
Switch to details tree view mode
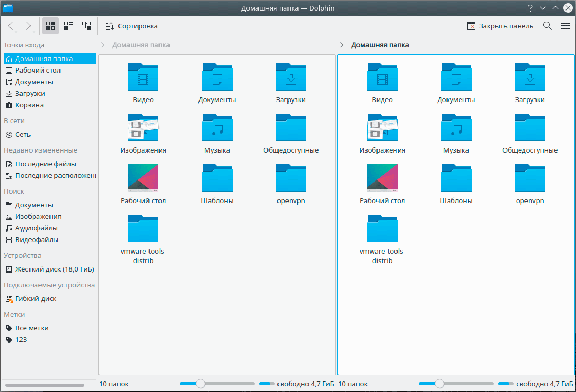[86, 26]
